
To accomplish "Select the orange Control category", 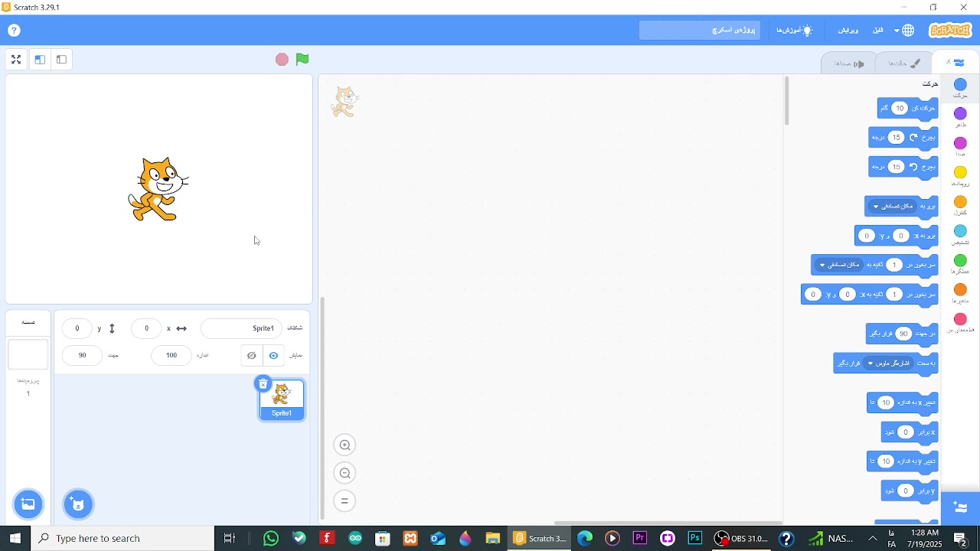I will 960,205.
